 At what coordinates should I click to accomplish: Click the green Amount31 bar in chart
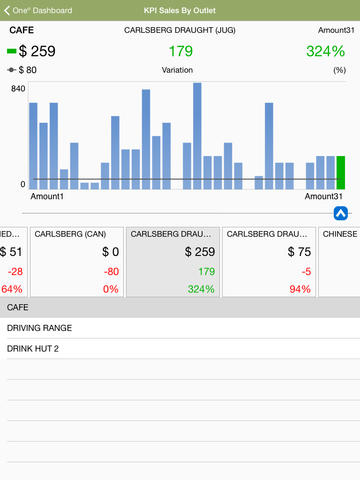(341, 173)
